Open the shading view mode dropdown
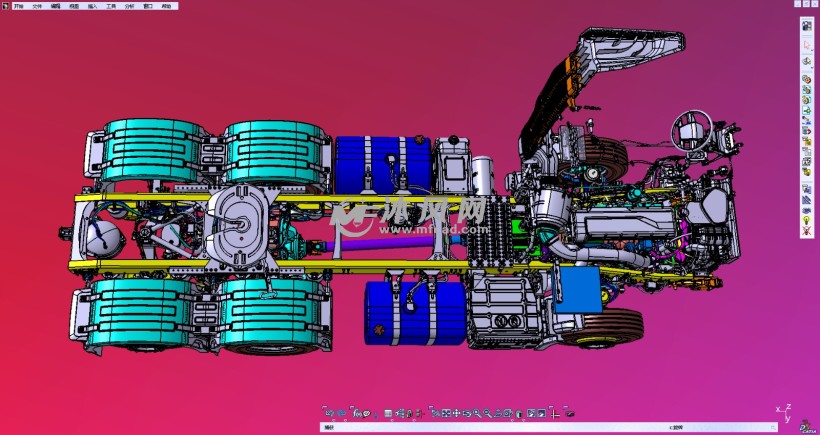Image resolution: width=820 pixels, height=435 pixels. (519, 413)
